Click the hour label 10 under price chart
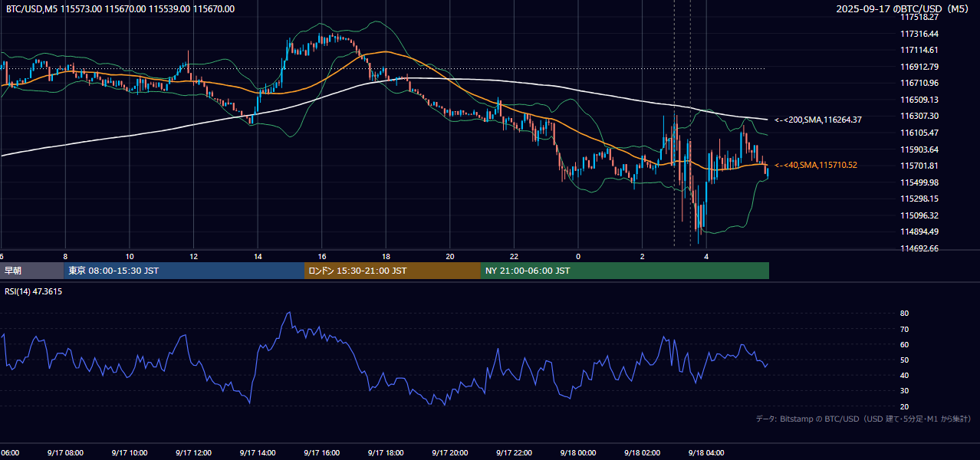Viewport: 980px width, 460px height. (x=130, y=256)
